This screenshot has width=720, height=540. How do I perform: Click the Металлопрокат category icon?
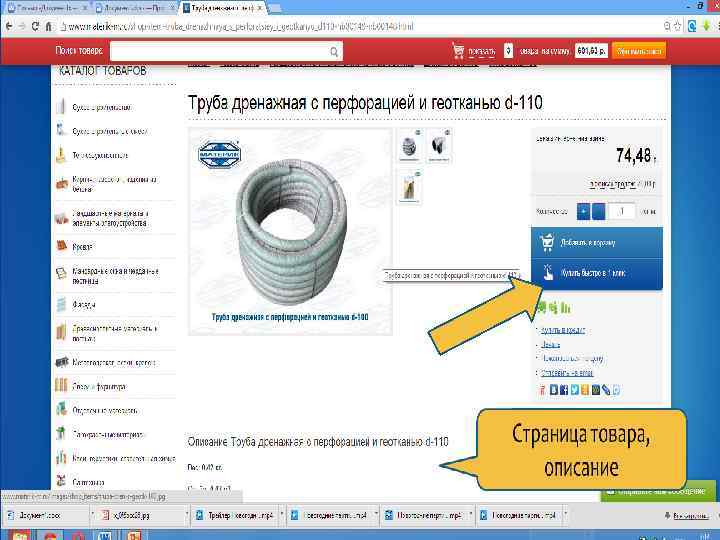click(62, 362)
